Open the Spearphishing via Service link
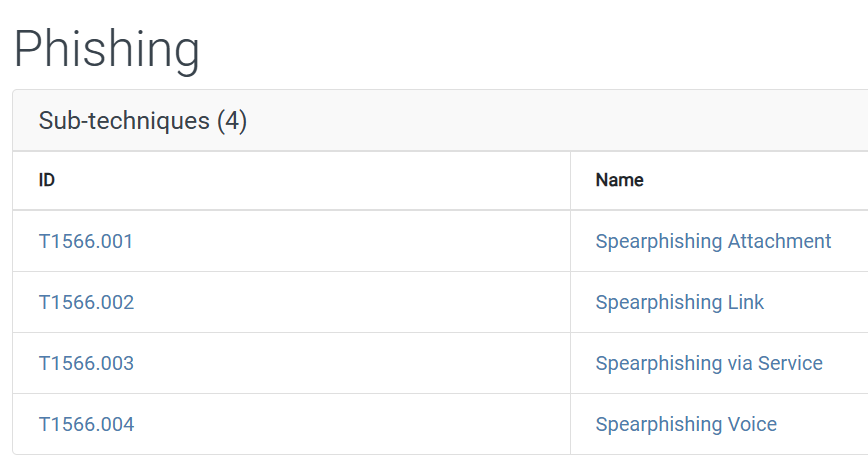The height and width of the screenshot is (468, 868). (x=709, y=363)
